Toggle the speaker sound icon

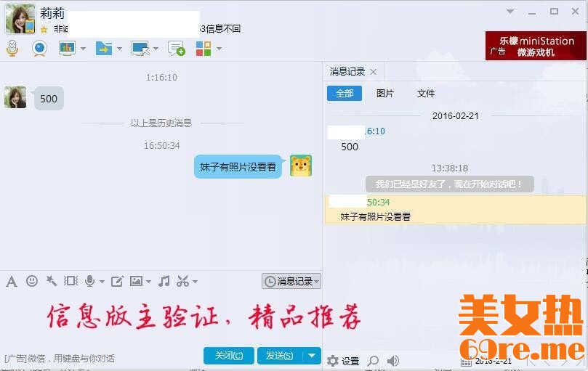point(393,361)
